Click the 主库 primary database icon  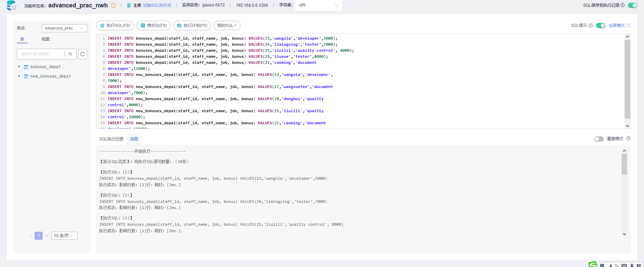tap(129, 5)
